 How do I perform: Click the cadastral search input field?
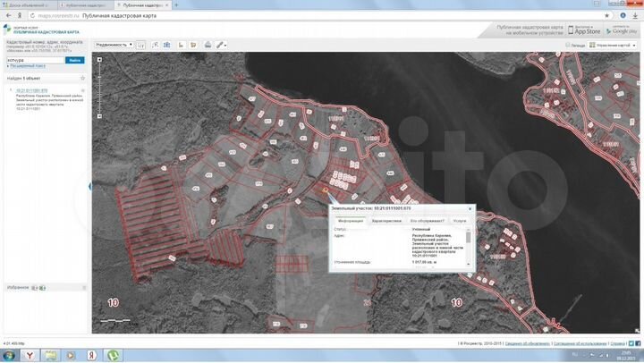(34, 60)
